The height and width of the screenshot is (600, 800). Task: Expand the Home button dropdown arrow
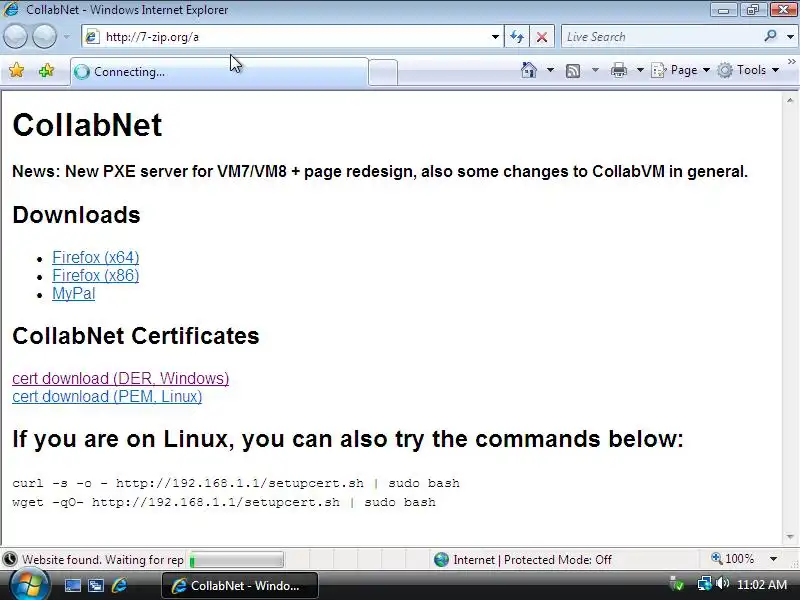550,70
